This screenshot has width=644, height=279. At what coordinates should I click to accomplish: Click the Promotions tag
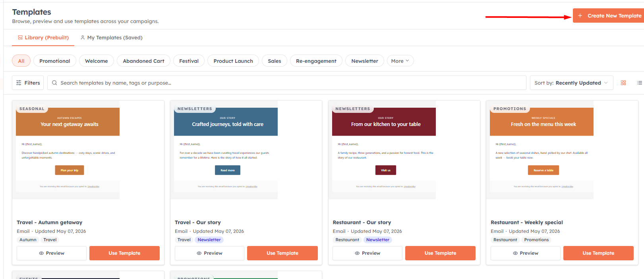[x=536, y=240]
